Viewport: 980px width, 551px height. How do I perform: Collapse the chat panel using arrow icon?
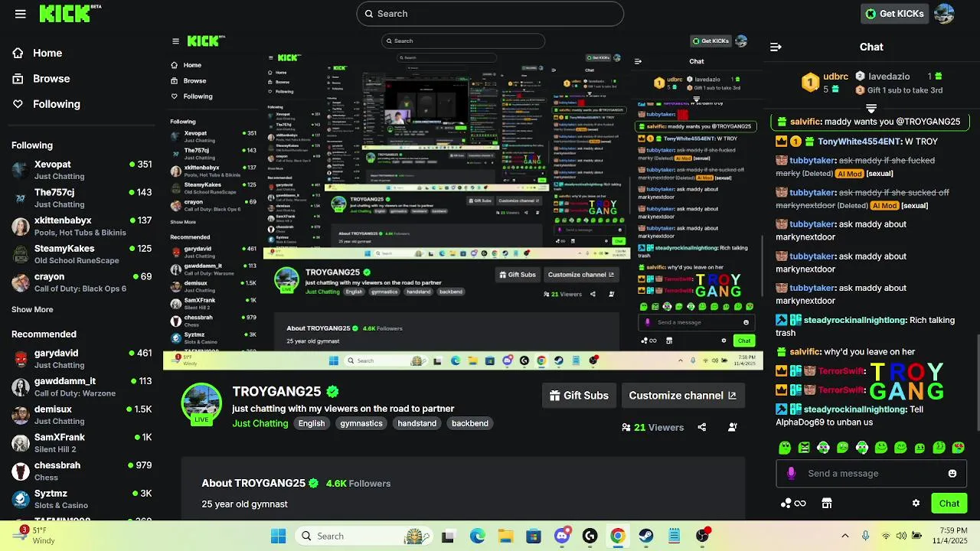click(776, 47)
